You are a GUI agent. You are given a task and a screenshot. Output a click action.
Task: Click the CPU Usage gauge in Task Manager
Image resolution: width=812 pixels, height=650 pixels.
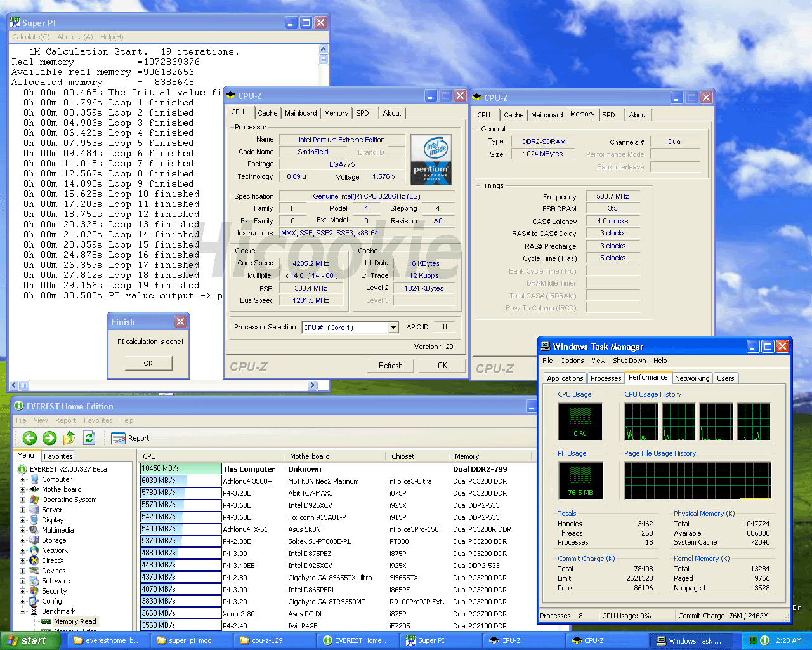(580, 421)
